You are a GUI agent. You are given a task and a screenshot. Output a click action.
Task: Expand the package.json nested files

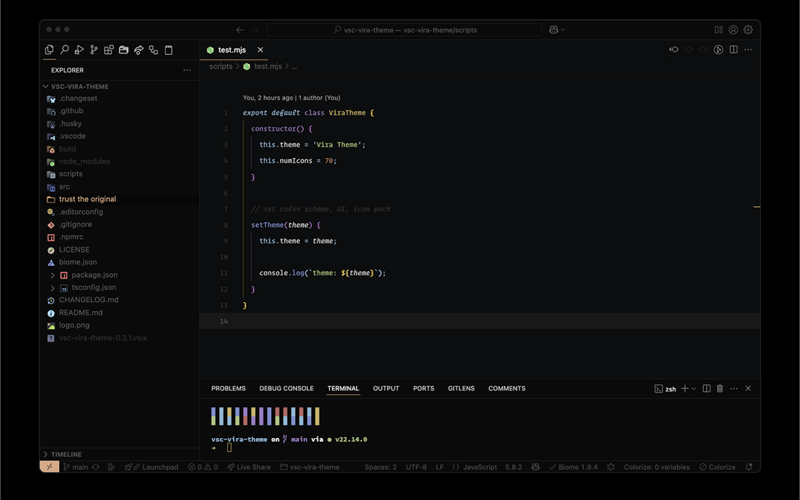point(52,275)
